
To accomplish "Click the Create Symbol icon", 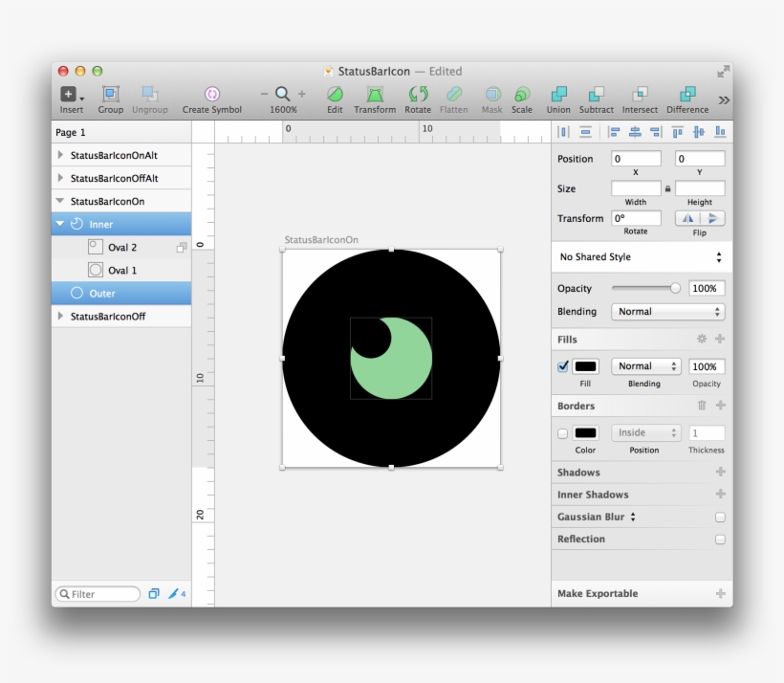I will pos(212,95).
